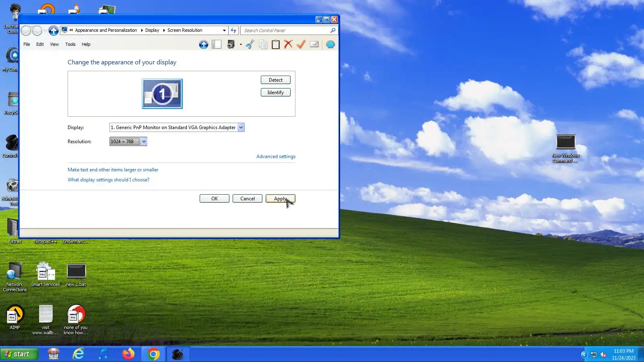Open the dropdown arrow next to the gear icon

pyautogui.click(x=241, y=45)
